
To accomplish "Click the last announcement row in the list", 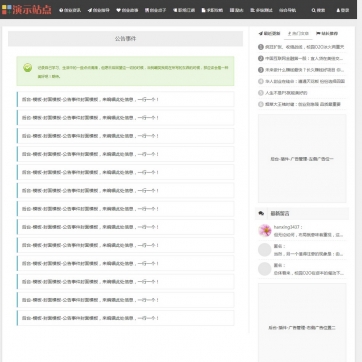I will [125, 318].
